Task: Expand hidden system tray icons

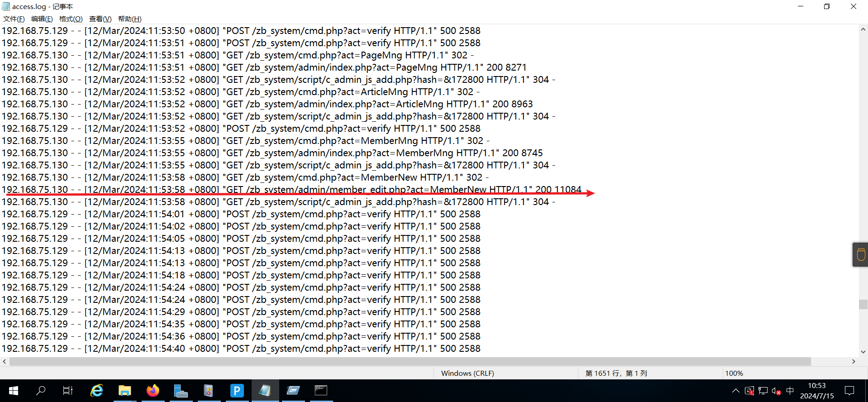Action: click(x=735, y=391)
